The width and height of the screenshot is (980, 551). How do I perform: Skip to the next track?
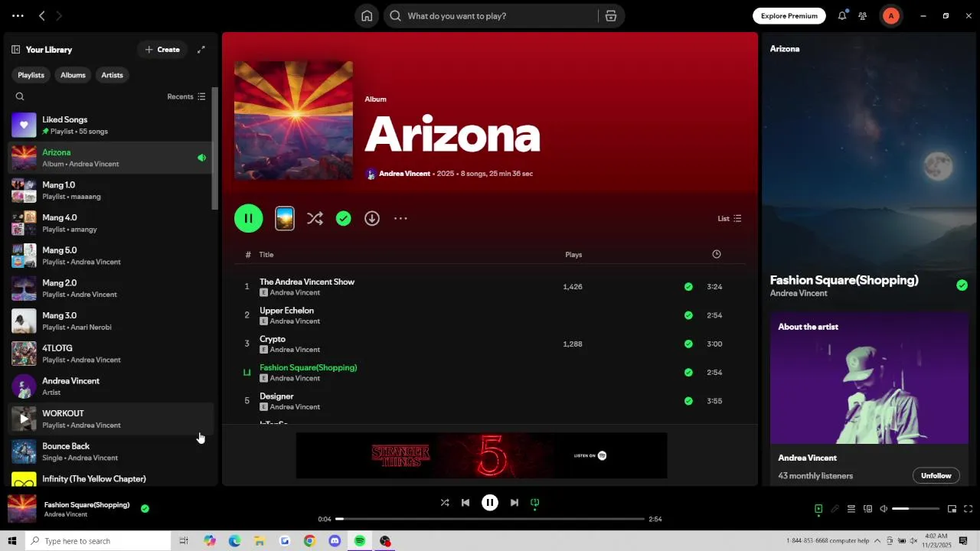click(514, 503)
